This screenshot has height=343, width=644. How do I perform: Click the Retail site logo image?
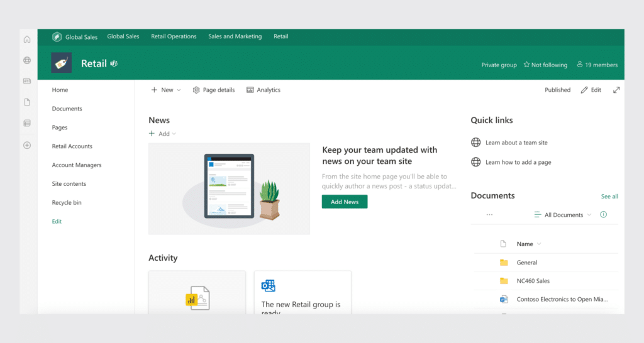(x=61, y=63)
